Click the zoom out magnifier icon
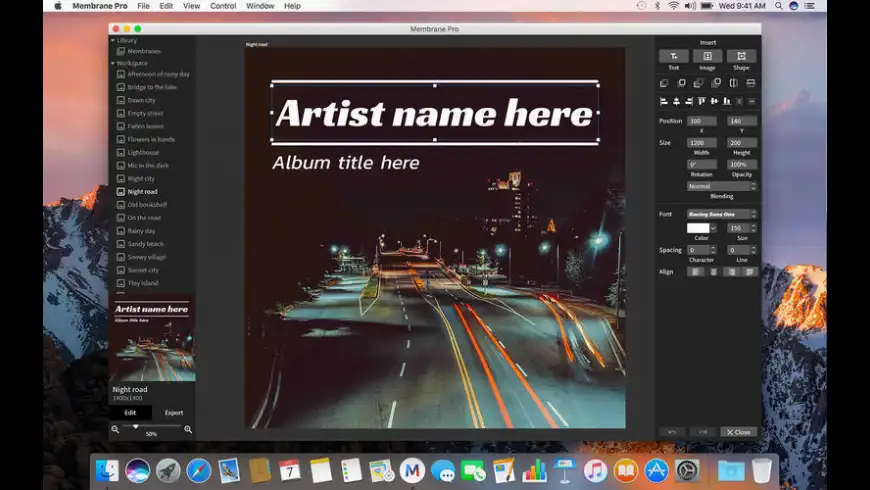This screenshot has width=870, height=490. [x=115, y=429]
